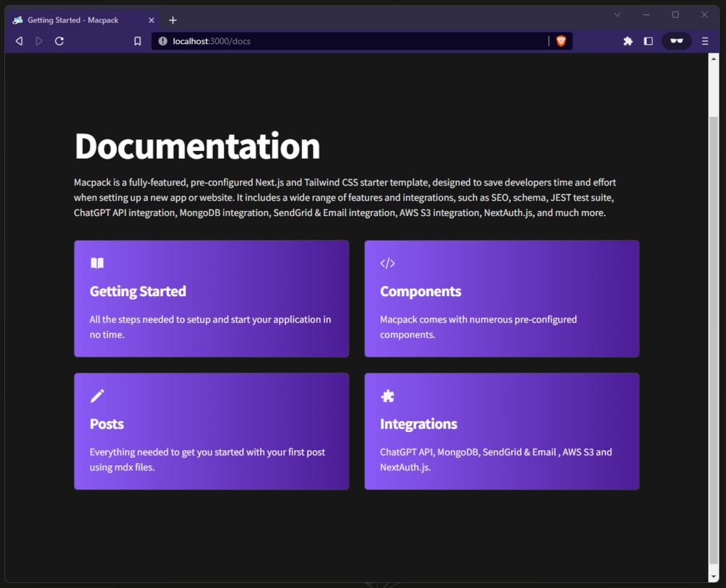Open the Components card heading
This screenshot has width=726, height=588.
(420, 291)
